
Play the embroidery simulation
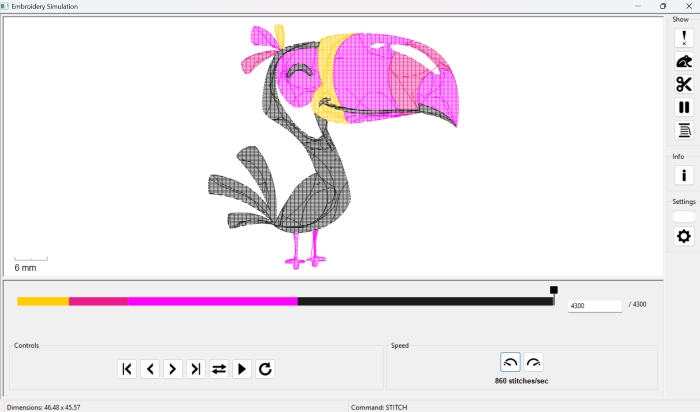coord(242,369)
